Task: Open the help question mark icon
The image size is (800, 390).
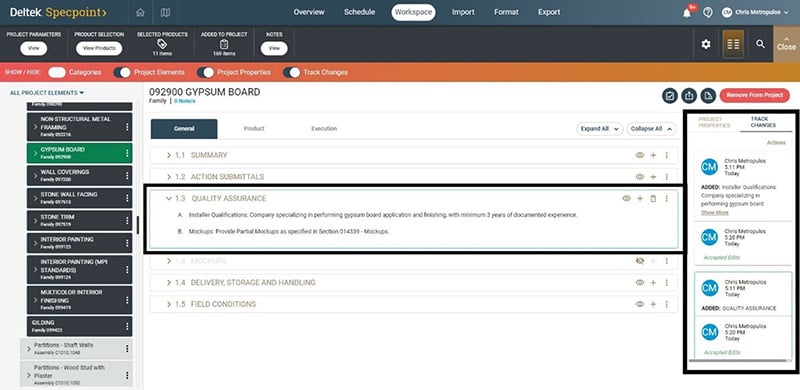Action: point(708,13)
